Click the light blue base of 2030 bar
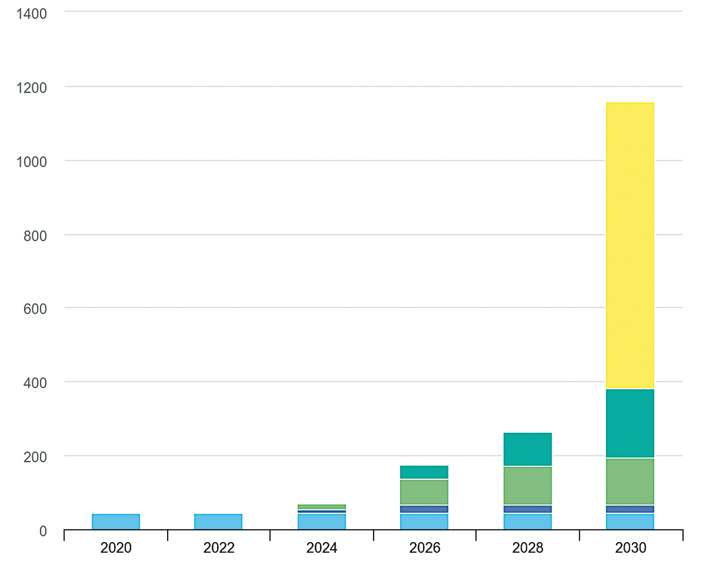 [630, 521]
